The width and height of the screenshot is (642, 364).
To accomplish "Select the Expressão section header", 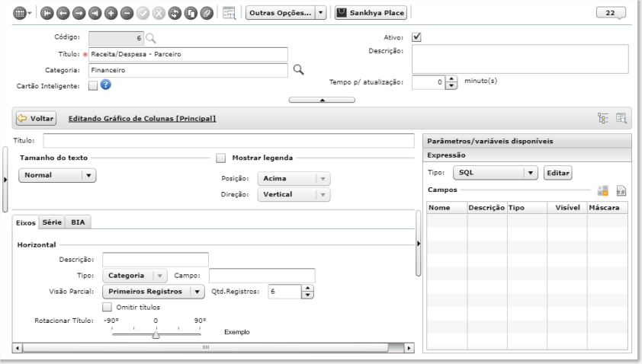I will 527,155.
